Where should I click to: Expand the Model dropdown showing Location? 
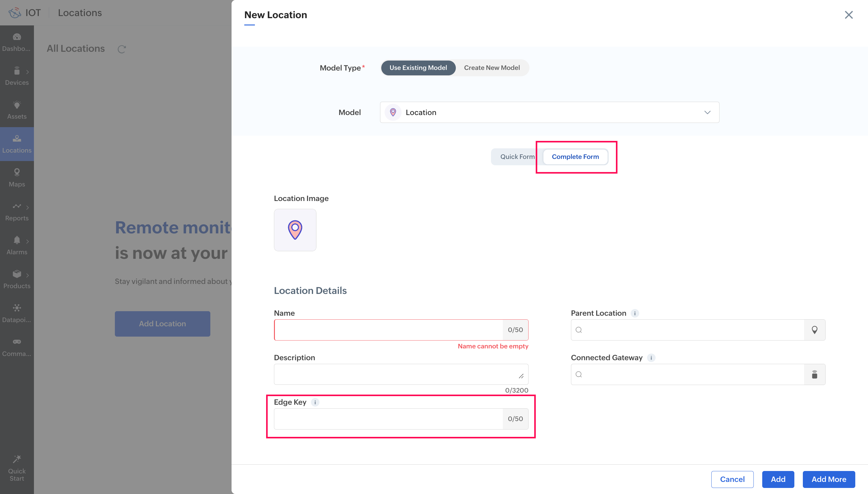coord(549,112)
